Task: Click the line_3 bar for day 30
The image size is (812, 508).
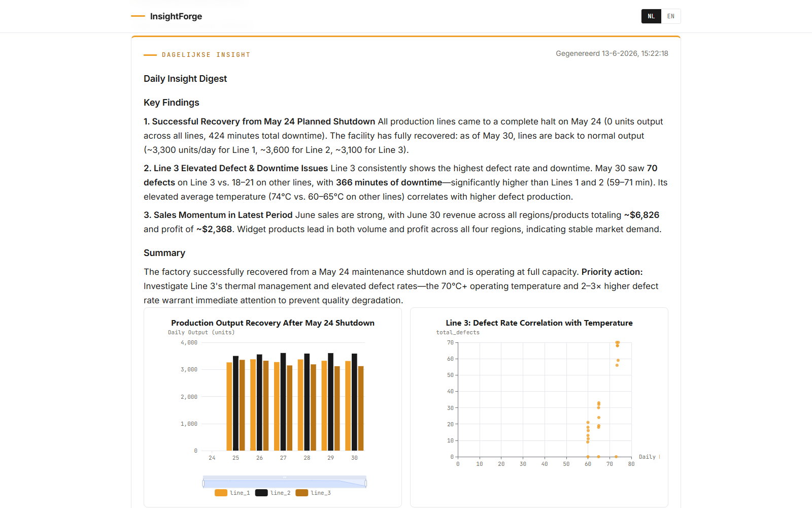Action: (x=361, y=408)
